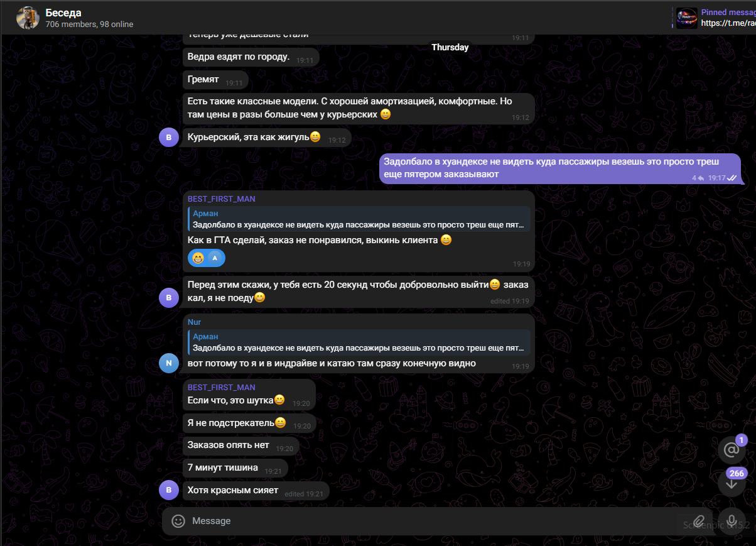Open the pinned t.me link
This screenshot has width=756, height=546.
point(728,23)
